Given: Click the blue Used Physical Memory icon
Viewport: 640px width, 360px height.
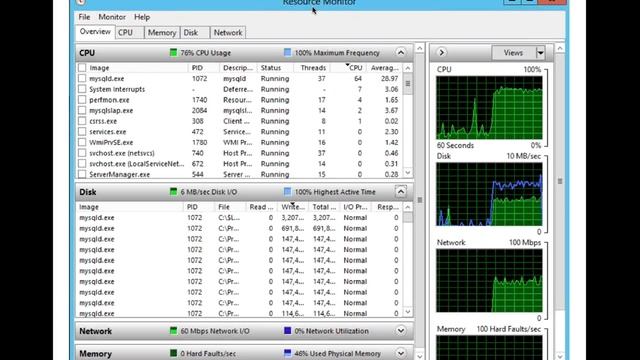Looking at the screenshot, I should click(287, 353).
